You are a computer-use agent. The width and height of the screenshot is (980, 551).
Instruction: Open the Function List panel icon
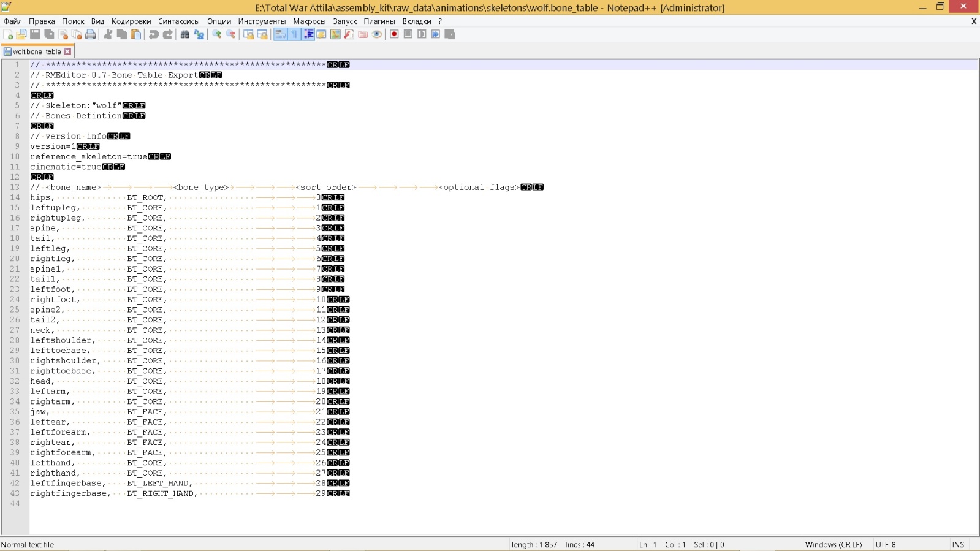click(349, 34)
